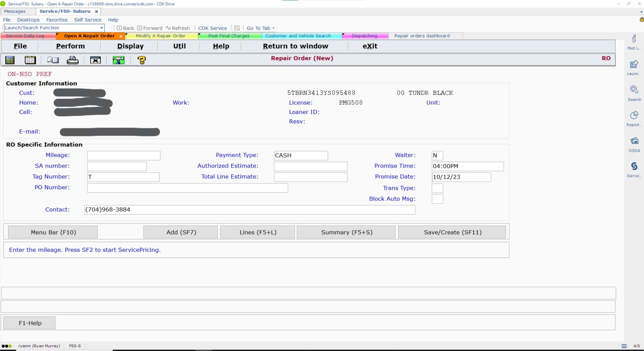Switch to the Post Final Charges tab
Screen dimensions: 644x351
click(x=229, y=36)
